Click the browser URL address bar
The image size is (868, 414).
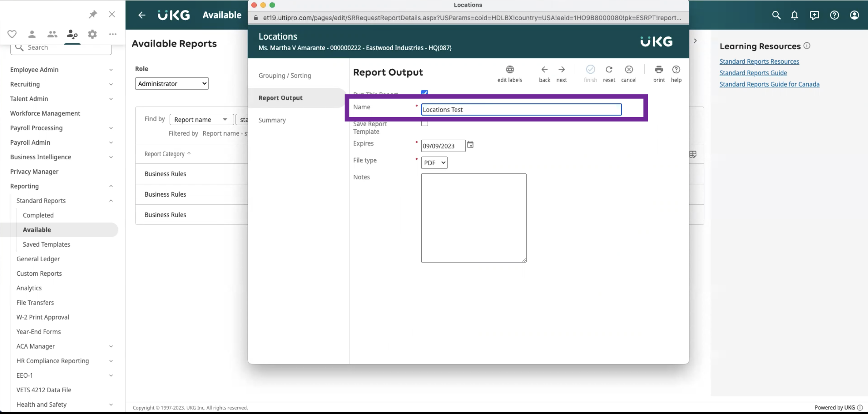(x=468, y=18)
